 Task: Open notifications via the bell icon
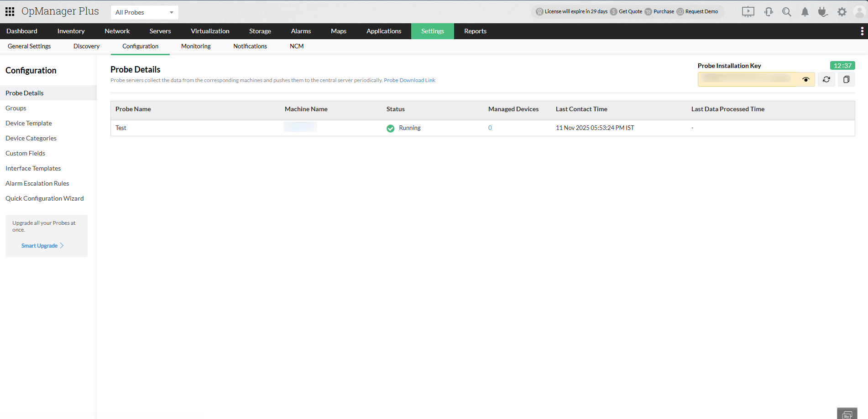click(805, 11)
